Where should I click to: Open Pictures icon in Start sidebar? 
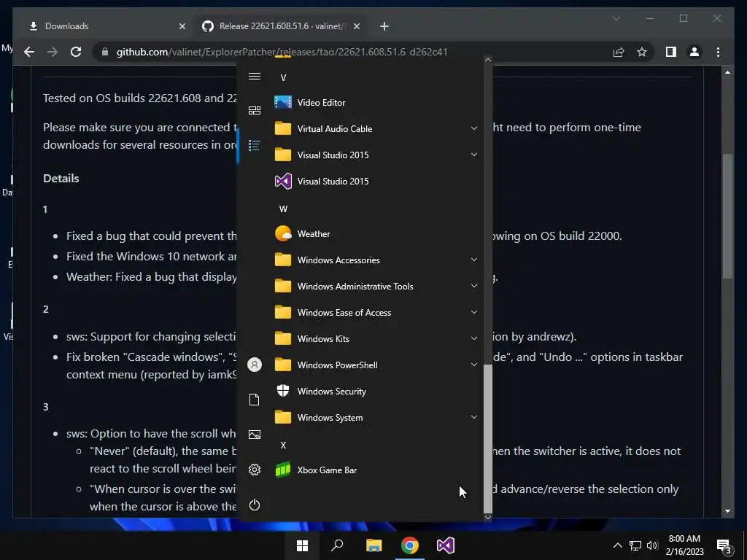[x=255, y=435]
